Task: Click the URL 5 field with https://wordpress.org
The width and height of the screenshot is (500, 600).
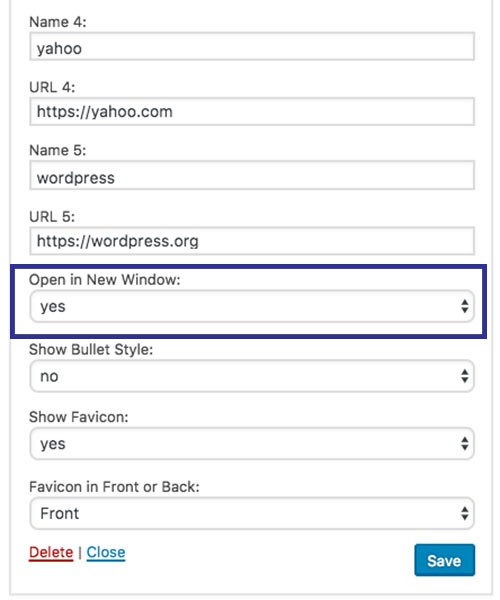Action: pos(252,241)
